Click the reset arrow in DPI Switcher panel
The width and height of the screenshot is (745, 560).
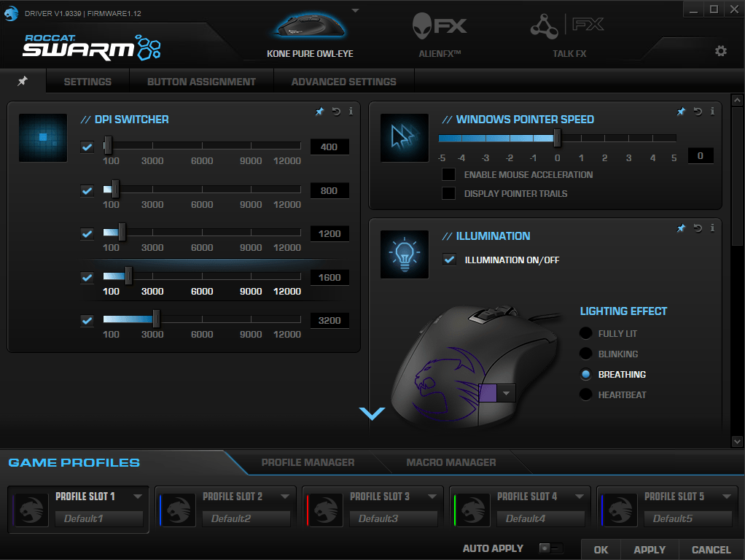tap(335, 112)
